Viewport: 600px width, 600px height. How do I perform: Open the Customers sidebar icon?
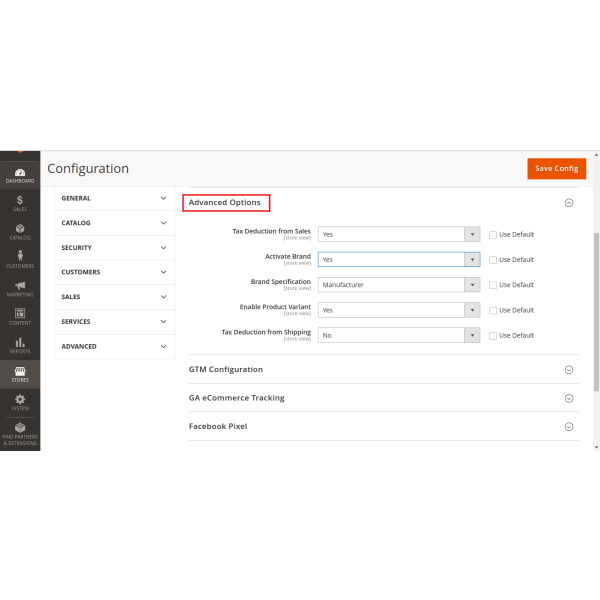20,259
